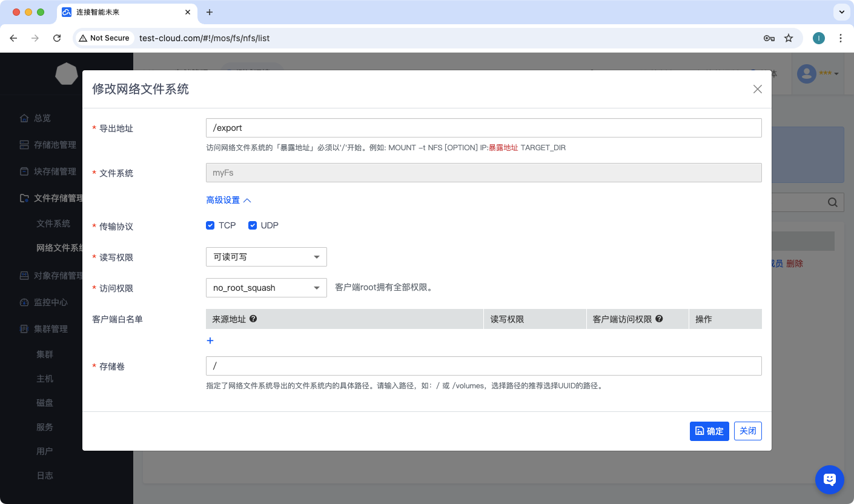This screenshot has width=854, height=504.
Task: Open the 监控中心 sidebar menu
Action: 51,302
